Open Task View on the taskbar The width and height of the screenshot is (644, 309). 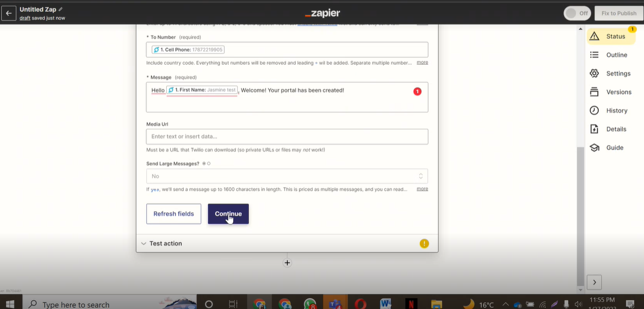point(233,304)
